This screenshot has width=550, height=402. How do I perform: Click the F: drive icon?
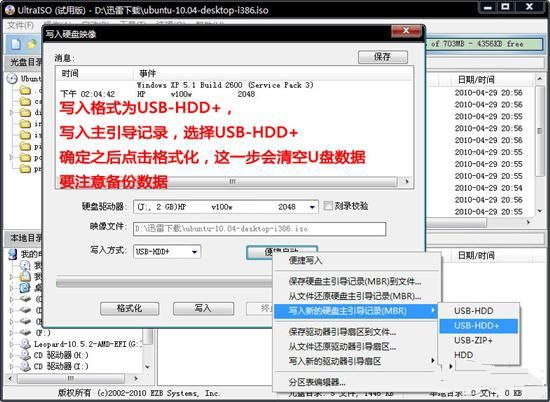25,332
